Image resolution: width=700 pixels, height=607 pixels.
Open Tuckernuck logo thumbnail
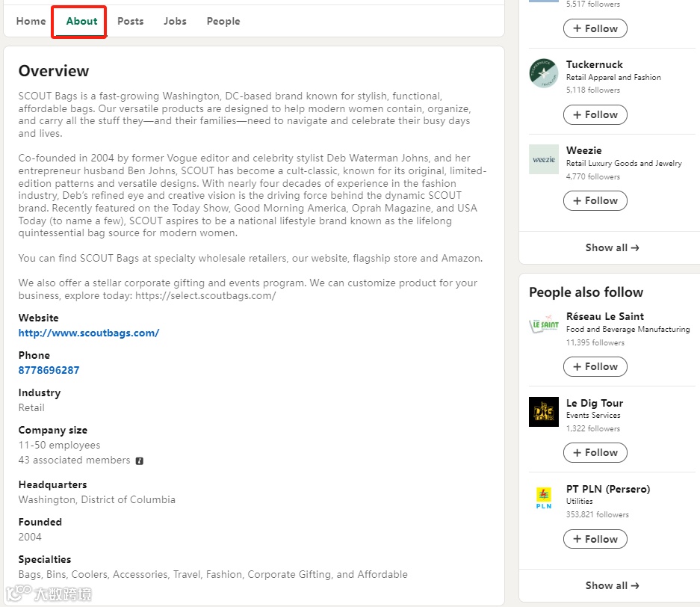point(544,73)
